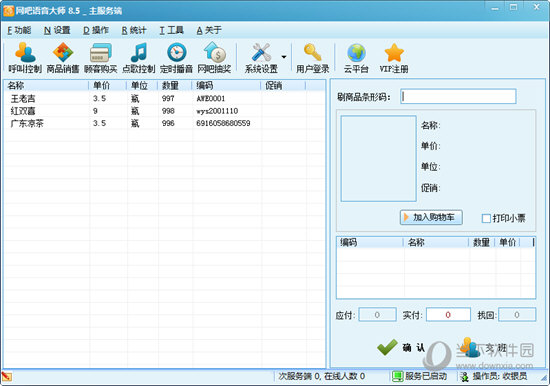Close the 网吧语音大师 window
Screen dimensions: 550x386
pyautogui.click(x=537, y=7)
